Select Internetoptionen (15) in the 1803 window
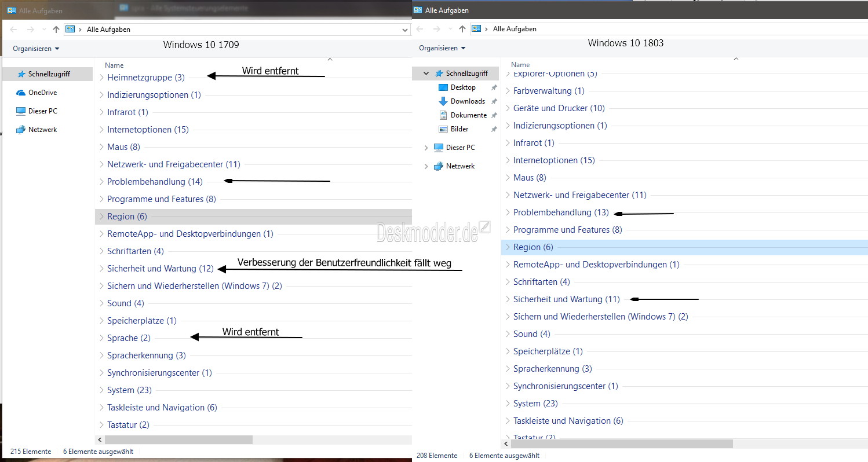The height and width of the screenshot is (462, 868). 554,160
